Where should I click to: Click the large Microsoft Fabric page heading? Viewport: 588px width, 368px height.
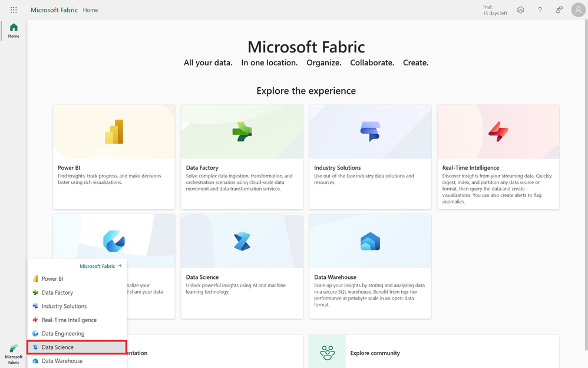[x=306, y=47]
